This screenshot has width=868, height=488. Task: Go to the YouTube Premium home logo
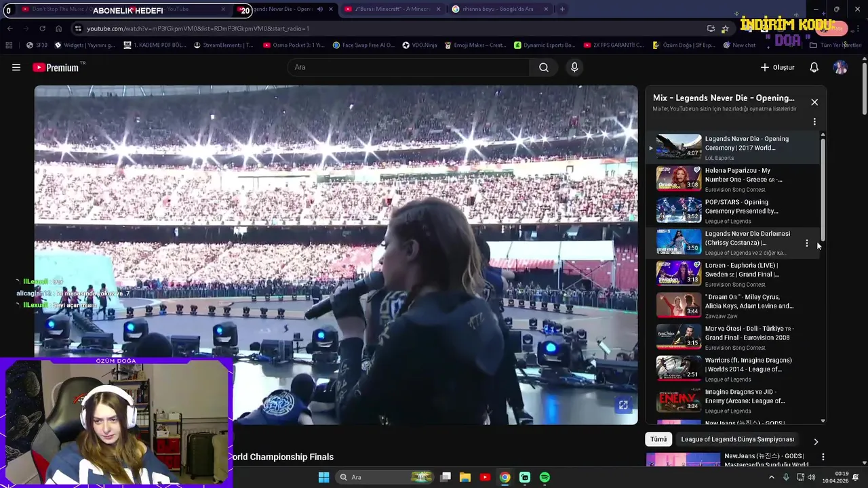[x=56, y=67]
